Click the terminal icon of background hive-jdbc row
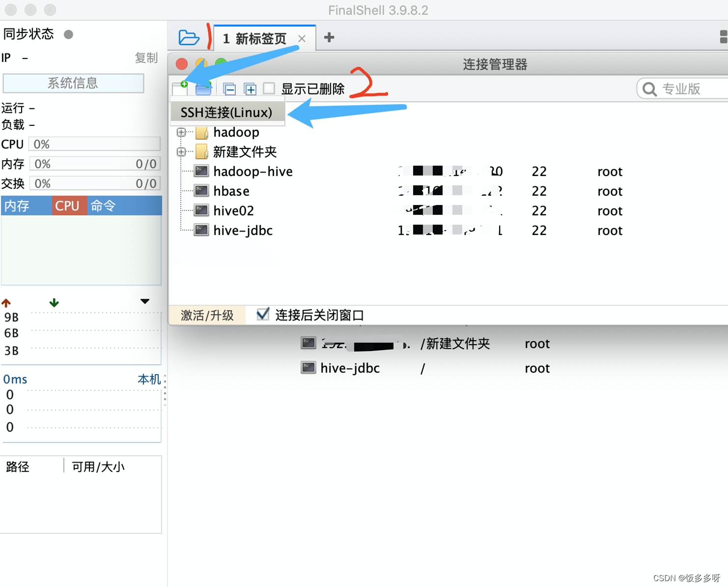728x587 pixels. pyautogui.click(x=308, y=367)
